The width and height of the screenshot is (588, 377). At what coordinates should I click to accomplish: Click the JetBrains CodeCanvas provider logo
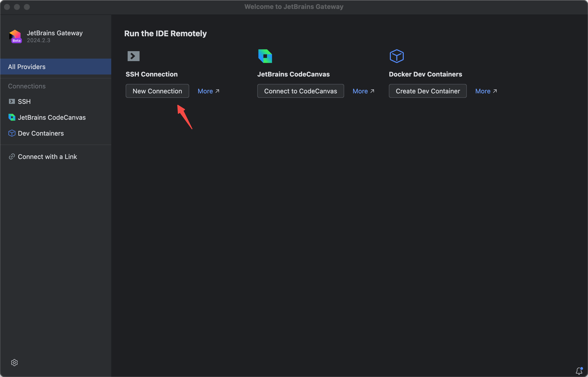coord(265,56)
